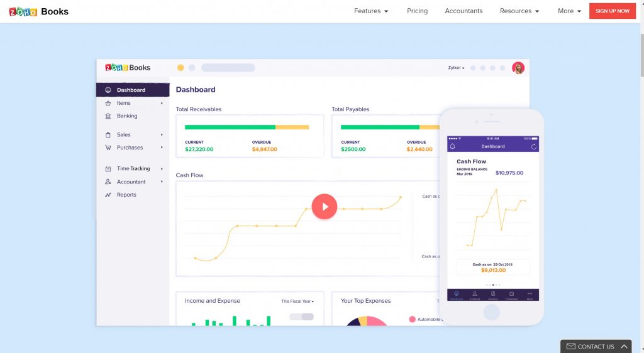Click the overdue receivables amount $4,847.00
The image size is (644, 353).
(265, 149)
